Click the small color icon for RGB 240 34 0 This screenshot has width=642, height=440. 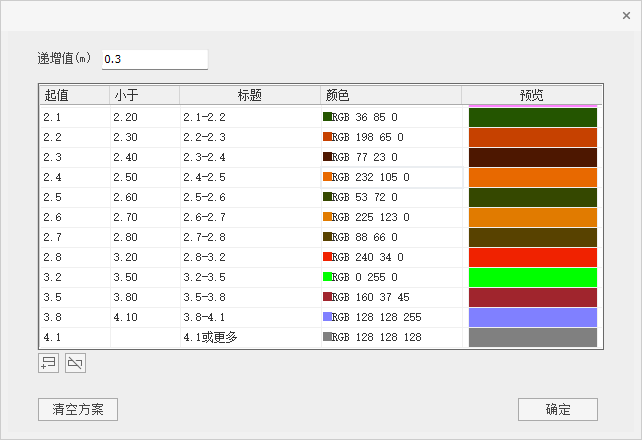(x=327, y=257)
